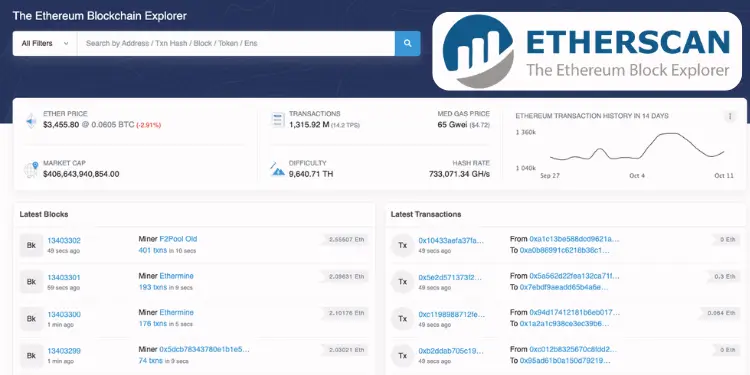Open To address 0xa0b86991c6218b36c1
The height and width of the screenshot is (375, 750).
[x=565, y=250]
